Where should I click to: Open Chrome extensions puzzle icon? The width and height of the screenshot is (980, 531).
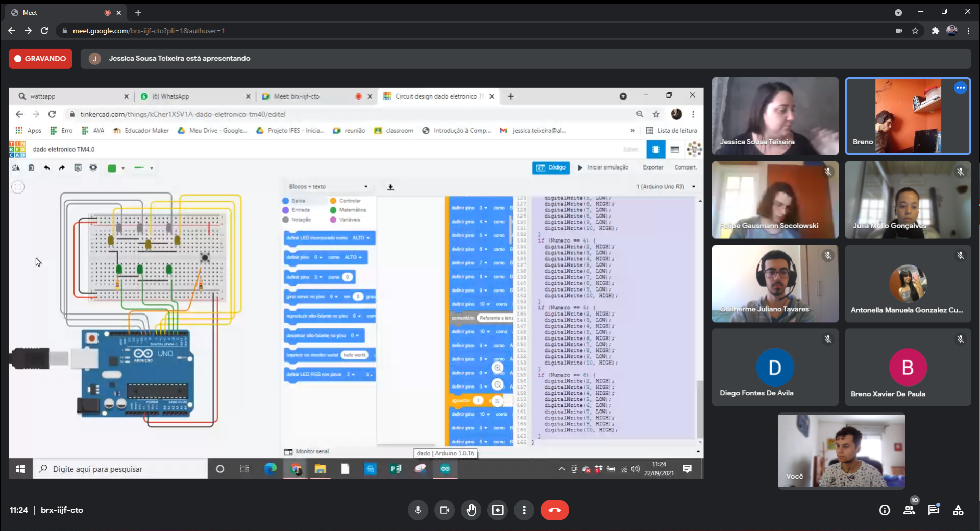tap(935, 31)
